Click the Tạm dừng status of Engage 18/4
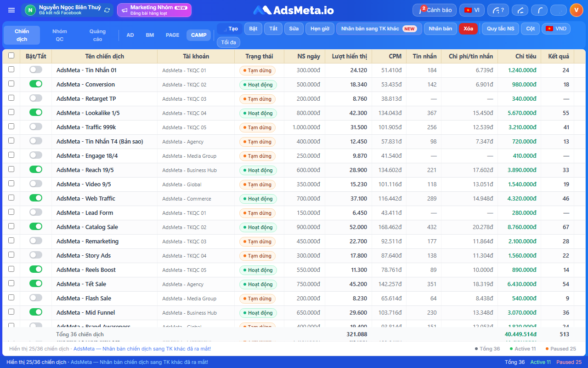588x368 pixels. 257,156
